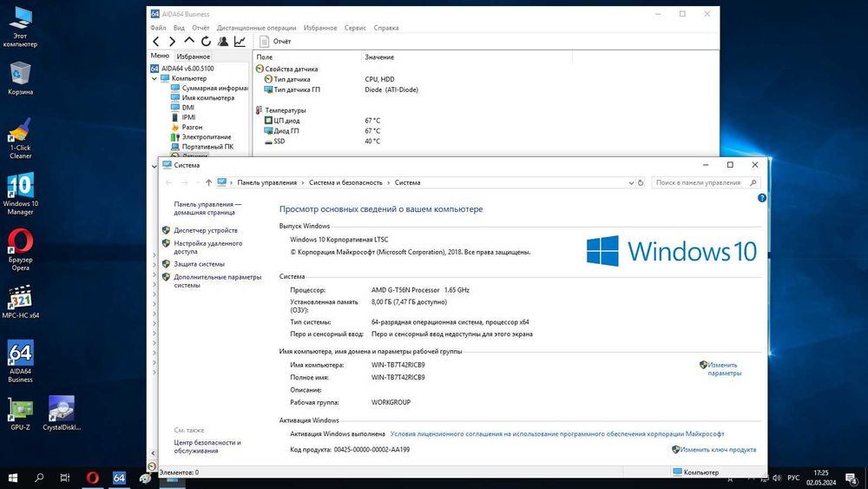Select AIDA64 v6.00.5100 root tree item
This screenshot has width=868, height=489.
pyautogui.click(x=182, y=69)
